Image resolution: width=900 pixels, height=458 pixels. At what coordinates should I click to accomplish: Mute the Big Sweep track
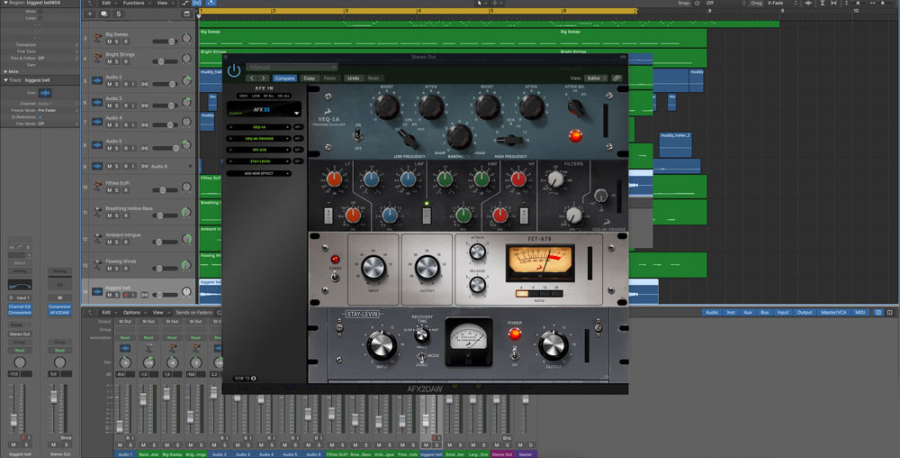[x=110, y=42]
